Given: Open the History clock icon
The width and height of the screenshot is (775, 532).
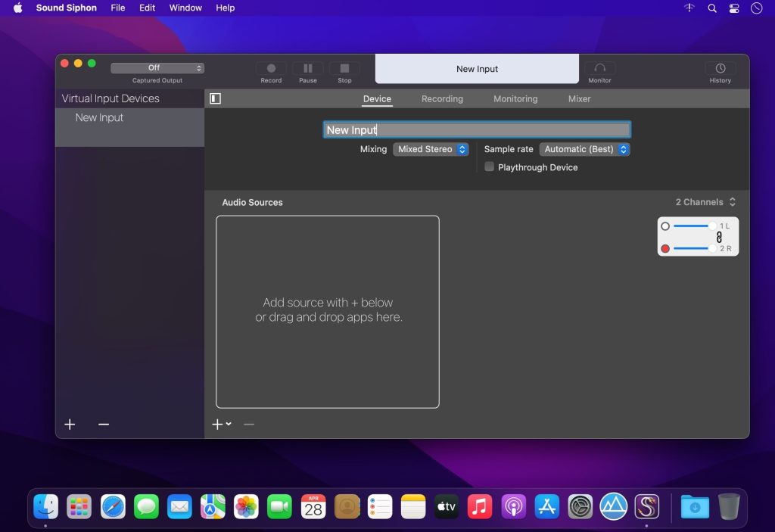Looking at the screenshot, I should pyautogui.click(x=720, y=69).
